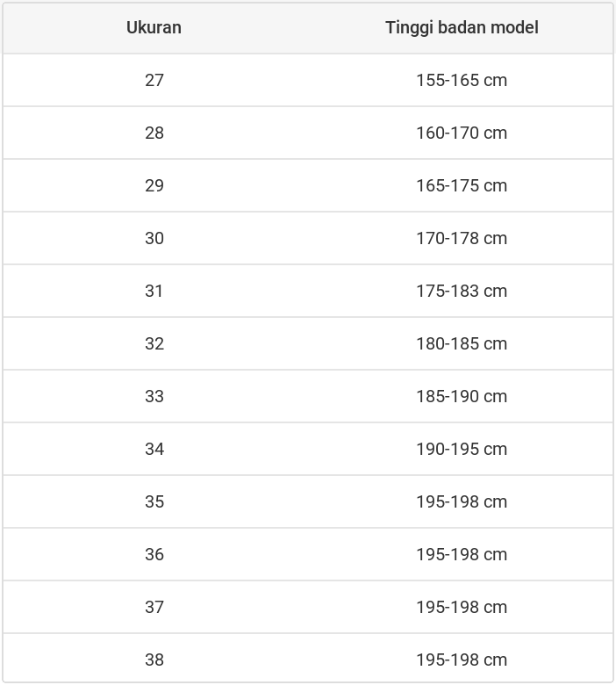Viewport: 616px width, 685px height.
Task: Click the 160-170 cm height value
Action: (x=462, y=133)
